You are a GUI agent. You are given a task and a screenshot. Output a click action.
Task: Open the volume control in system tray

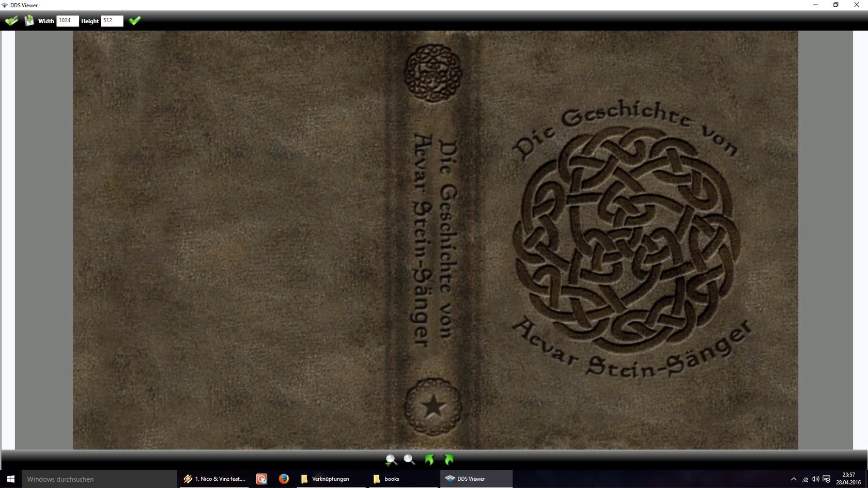[815, 479]
